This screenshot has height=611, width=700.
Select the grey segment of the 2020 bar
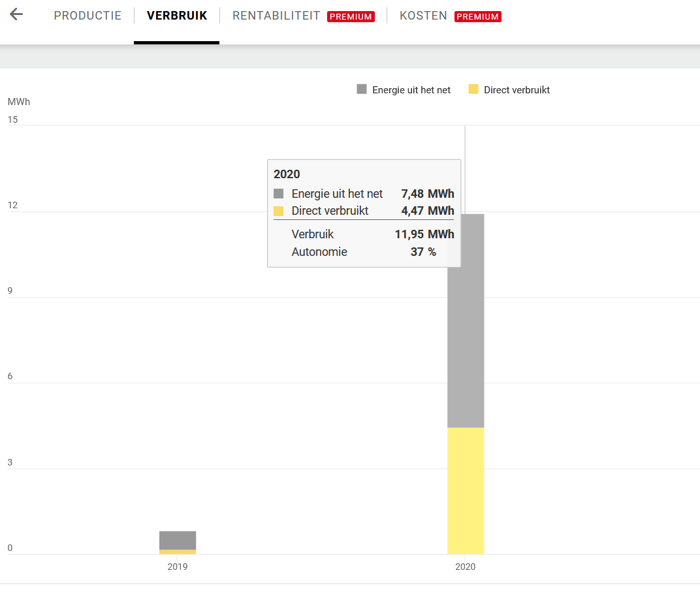(x=466, y=346)
